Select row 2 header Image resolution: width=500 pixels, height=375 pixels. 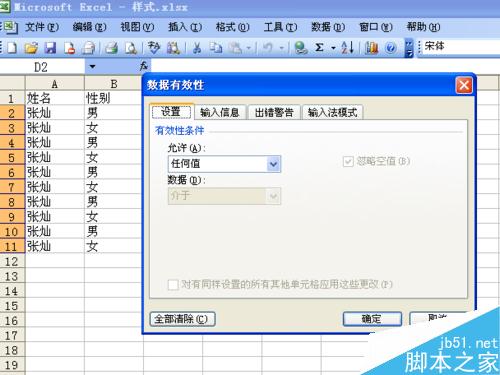(x=12, y=113)
